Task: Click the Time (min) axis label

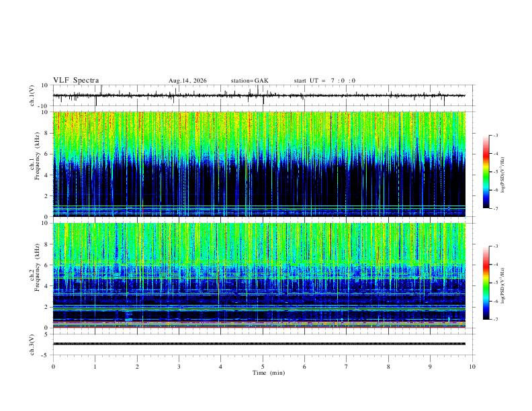Action: (x=269, y=373)
